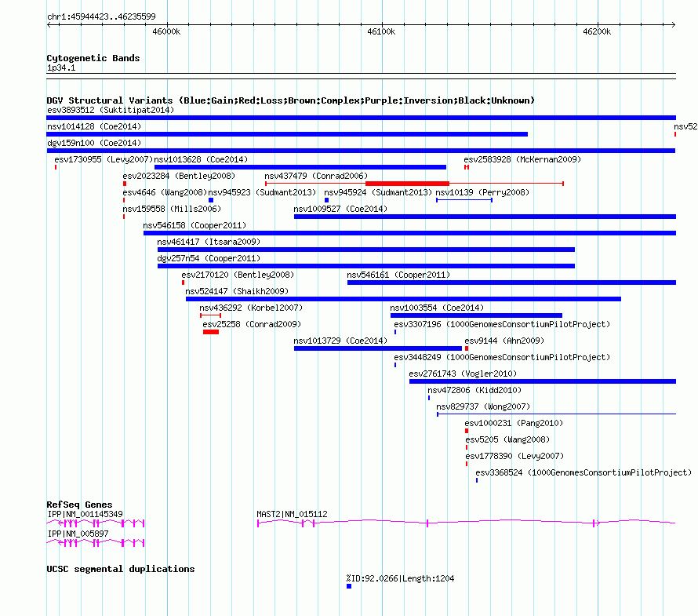Select the nsv461417 (Itsara2009) variant label
698x616 pixels.
(x=209, y=242)
